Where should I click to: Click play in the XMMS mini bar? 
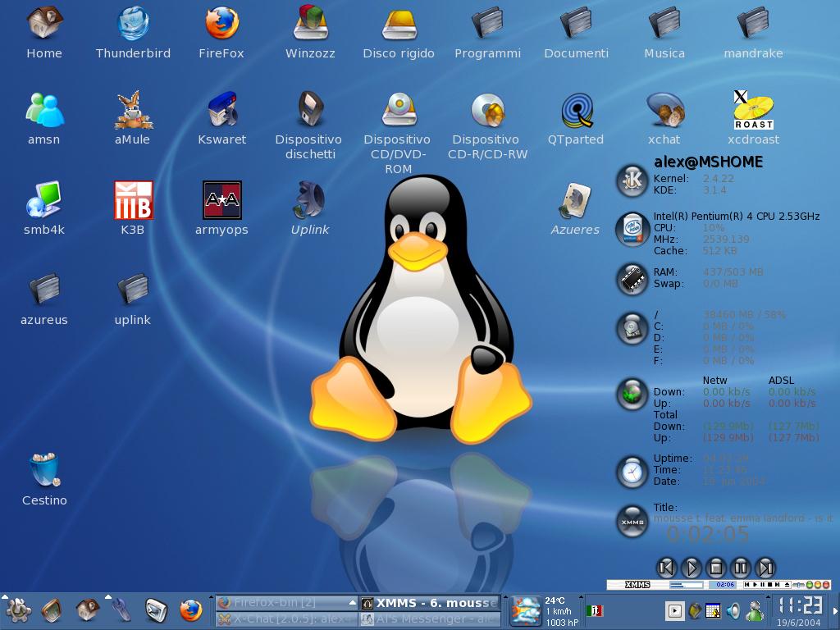point(755,585)
